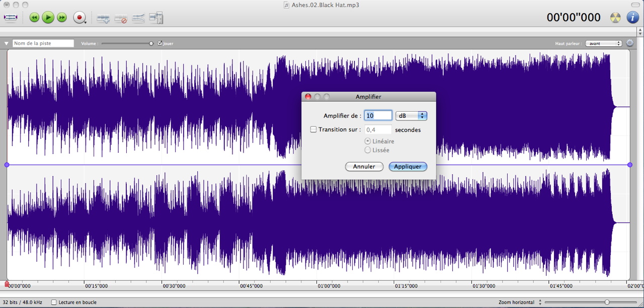This screenshot has height=308, width=644.
Task: Click the red record button
Action: pyautogui.click(x=79, y=18)
